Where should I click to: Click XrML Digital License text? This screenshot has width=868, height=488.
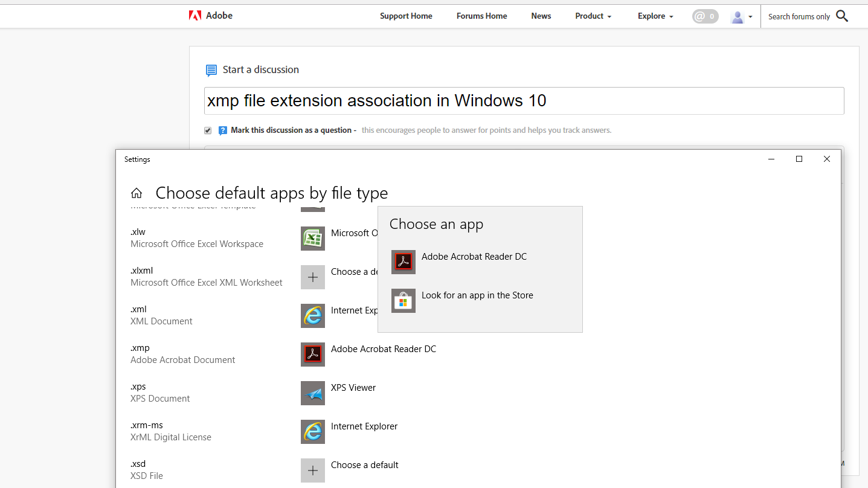[171, 437]
